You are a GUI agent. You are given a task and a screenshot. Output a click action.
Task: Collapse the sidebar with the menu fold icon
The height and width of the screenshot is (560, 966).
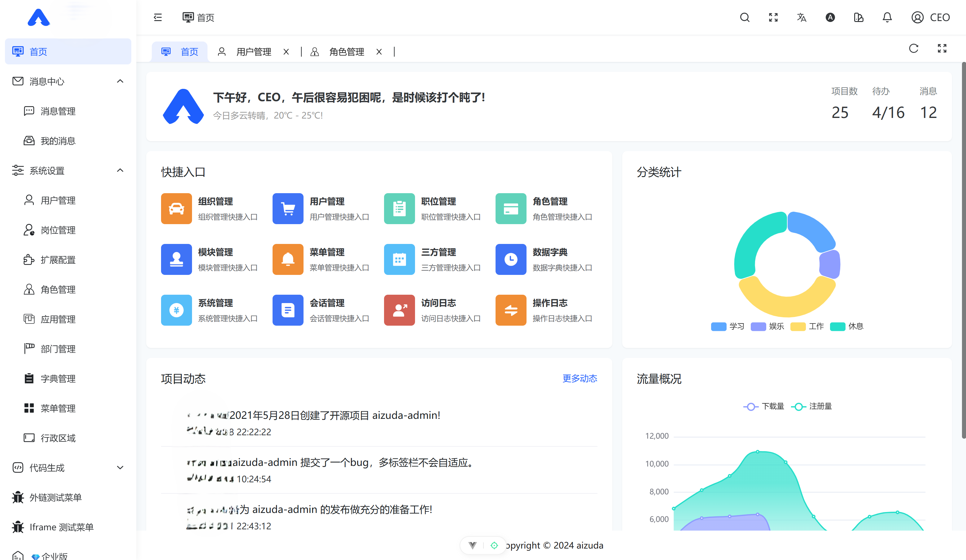coord(158,17)
